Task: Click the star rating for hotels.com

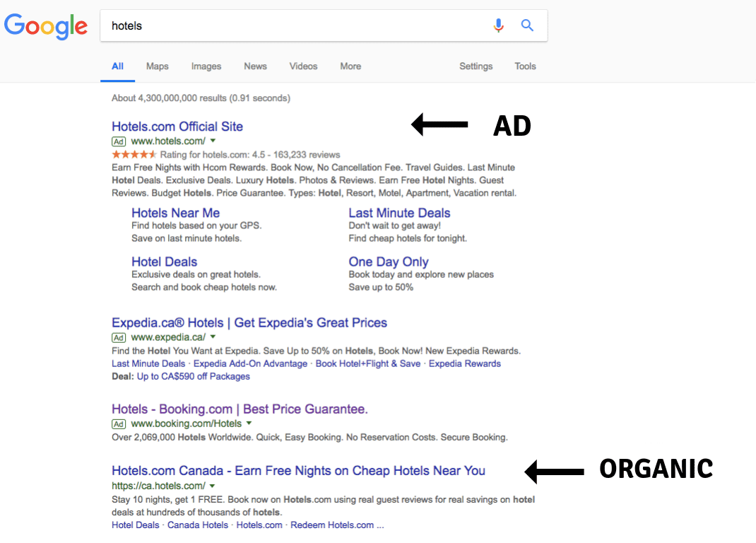Action: 134,155
